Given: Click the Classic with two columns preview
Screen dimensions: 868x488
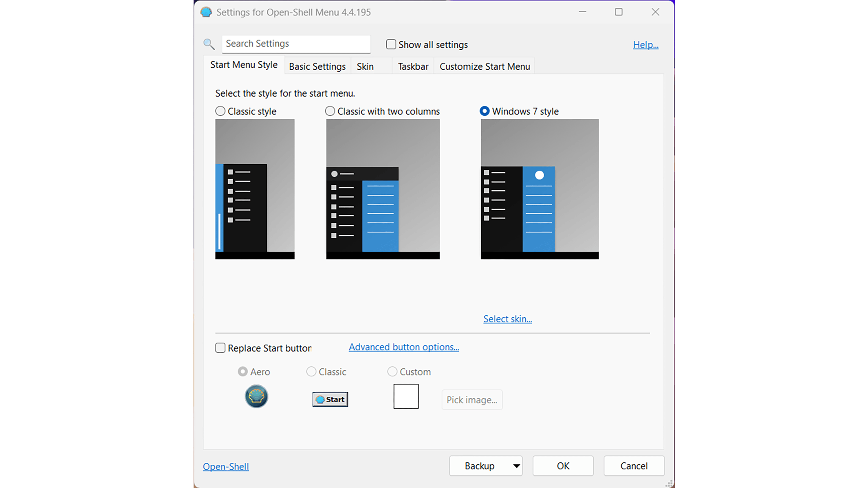Looking at the screenshot, I should tap(383, 189).
